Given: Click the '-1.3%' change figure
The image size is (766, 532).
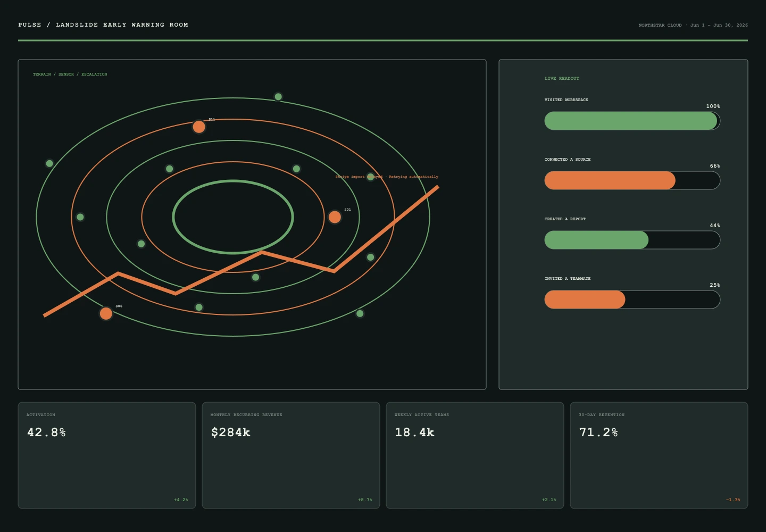Looking at the screenshot, I should point(733,500).
